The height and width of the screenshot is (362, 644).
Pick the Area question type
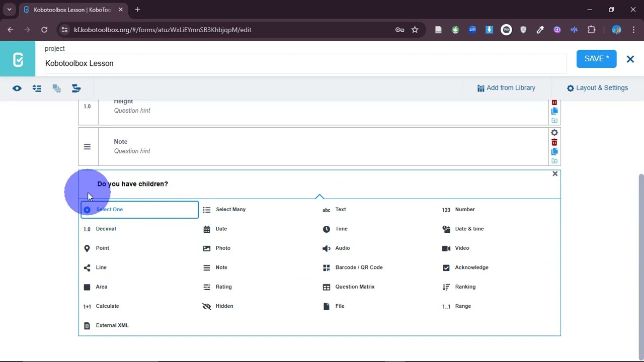click(95, 287)
